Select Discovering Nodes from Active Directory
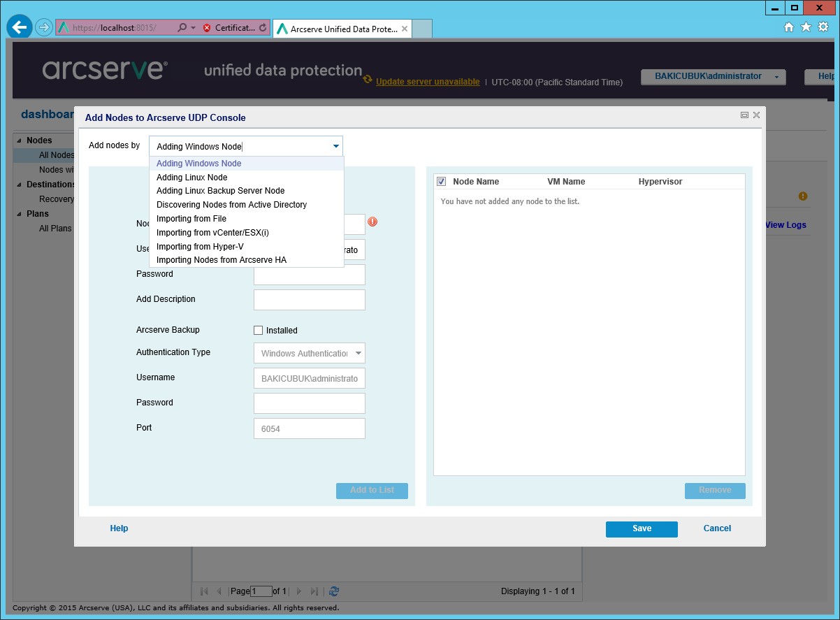840x620 pixels. (231, 205)
